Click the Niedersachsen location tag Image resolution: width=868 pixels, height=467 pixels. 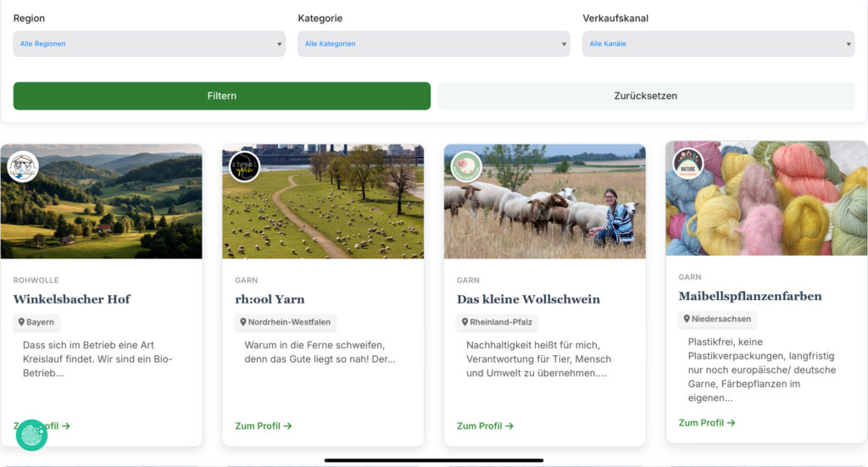(717, 320)
